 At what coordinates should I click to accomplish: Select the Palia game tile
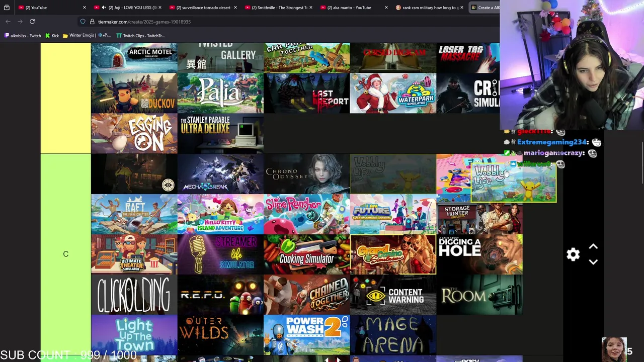tap(220, 93)
